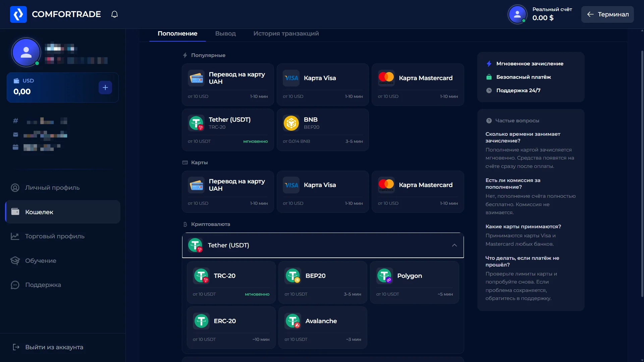644x362 pixels.
Task: Open Торговый профиль menu item
Action: pos(63,236)
